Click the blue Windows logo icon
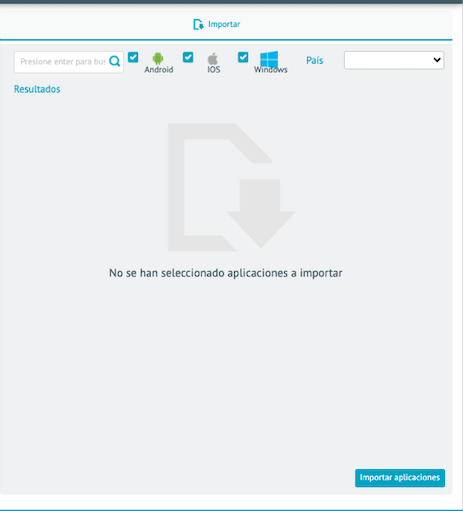Screen dimensions: 463x511 269,59
